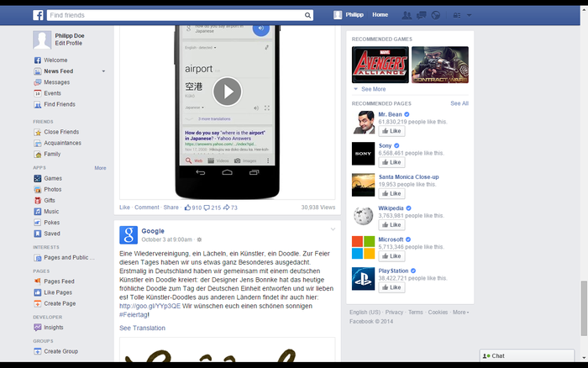The width and height of the screenshot is (588, 368).
Task: Go to the Home tab
Action: click(x=381, y=14)
